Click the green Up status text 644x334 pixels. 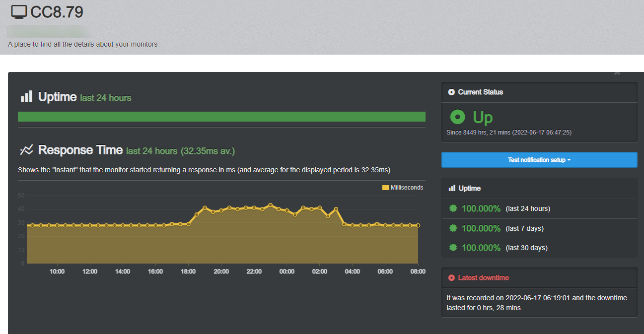tap(483, 117)
